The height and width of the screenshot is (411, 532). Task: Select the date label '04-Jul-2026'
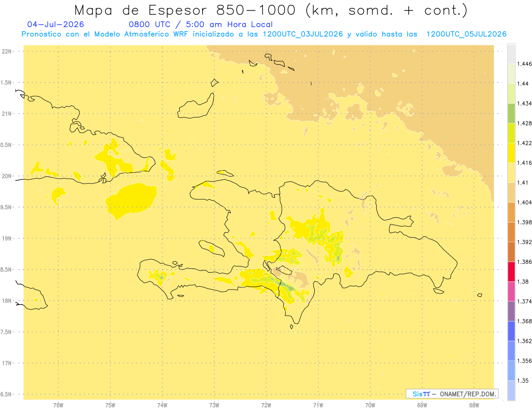[55, 24]
